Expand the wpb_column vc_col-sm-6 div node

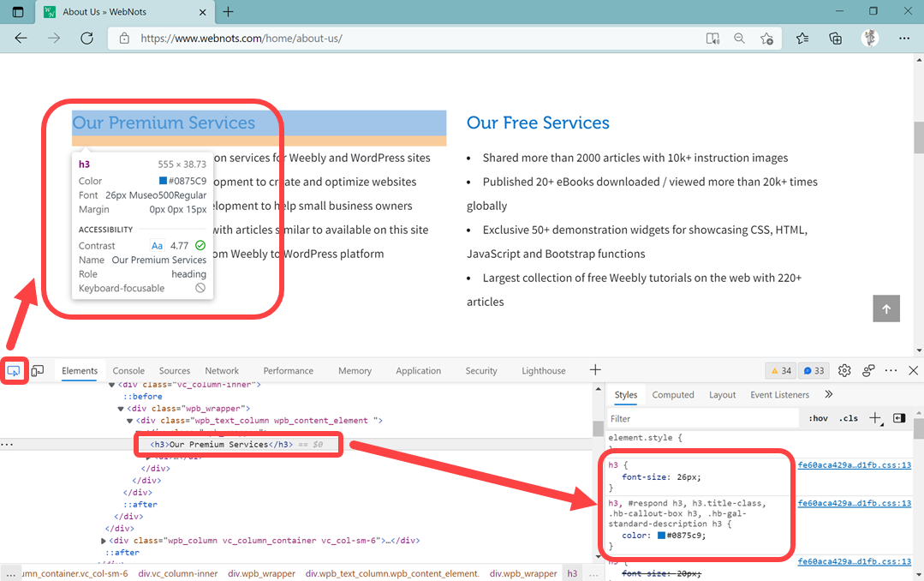(104, 541)
